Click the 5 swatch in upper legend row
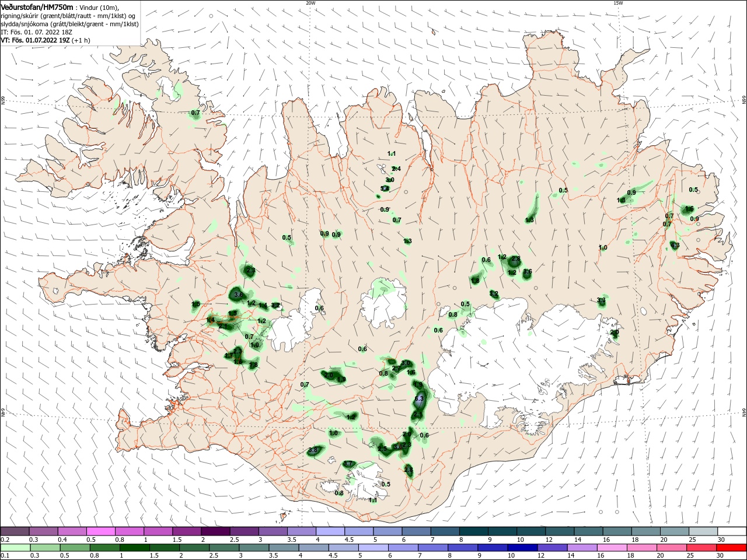Screen dimensions: 747x560 click(388, 531)
